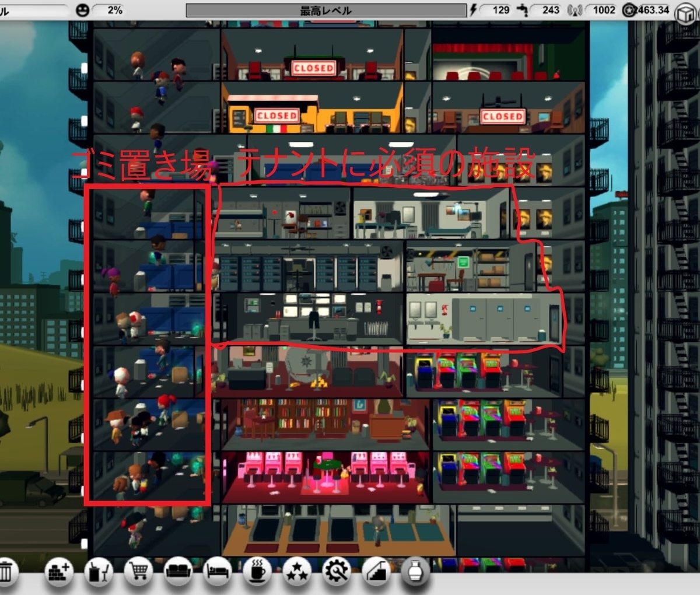
Task: Open the restaurant coffee cup category
Action: pyautogui.click(x=257, y=572)
